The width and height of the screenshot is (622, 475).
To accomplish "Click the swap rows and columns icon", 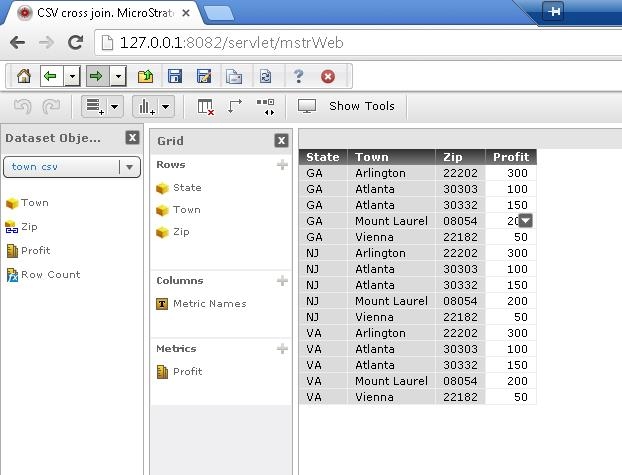I will pyautogui.click(x=235, y=106).
